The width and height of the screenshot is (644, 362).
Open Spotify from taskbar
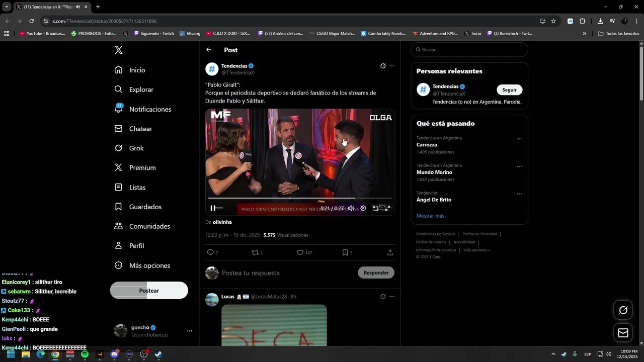[85, 354]
